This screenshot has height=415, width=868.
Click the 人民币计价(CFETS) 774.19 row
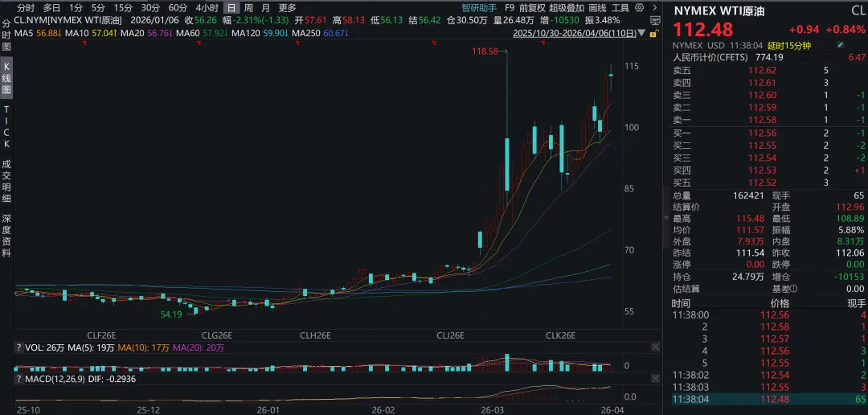[x=769, y=57]
